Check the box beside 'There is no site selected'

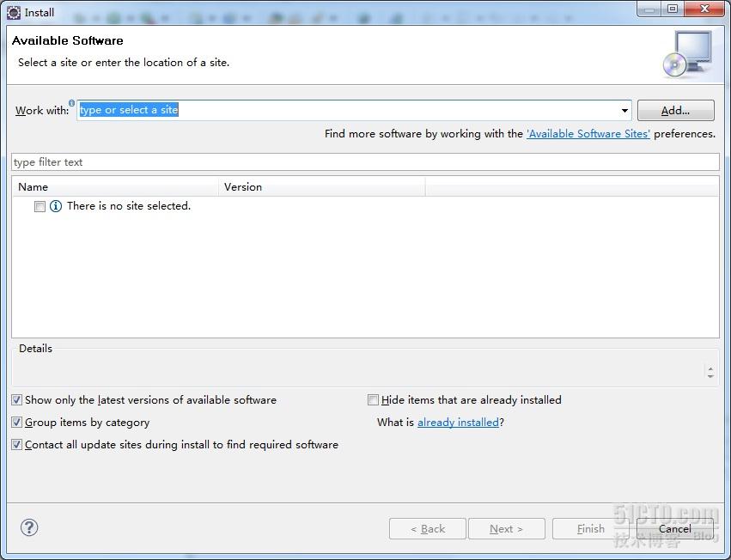point(40,206)
